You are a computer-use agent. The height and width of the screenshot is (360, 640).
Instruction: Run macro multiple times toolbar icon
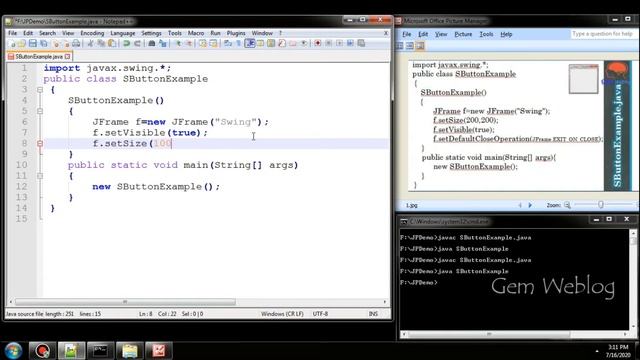point(350,43)
